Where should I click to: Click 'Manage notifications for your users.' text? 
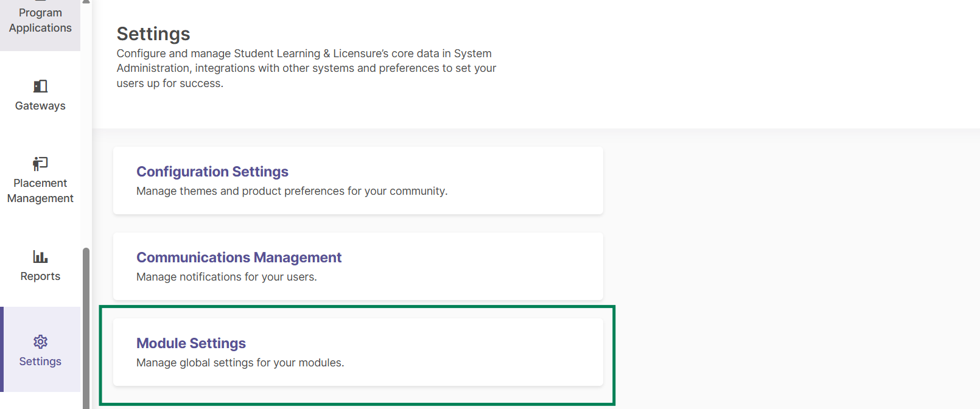pos(226,277)
